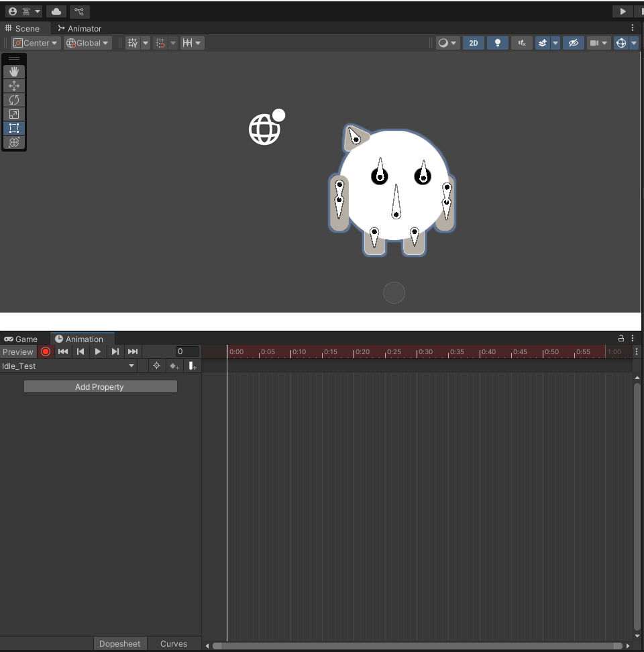Image resolution: width=644 pixels, height=652 pixels.
Task: Toggle 2D view mode in Scene view
Action: [474, 43]
